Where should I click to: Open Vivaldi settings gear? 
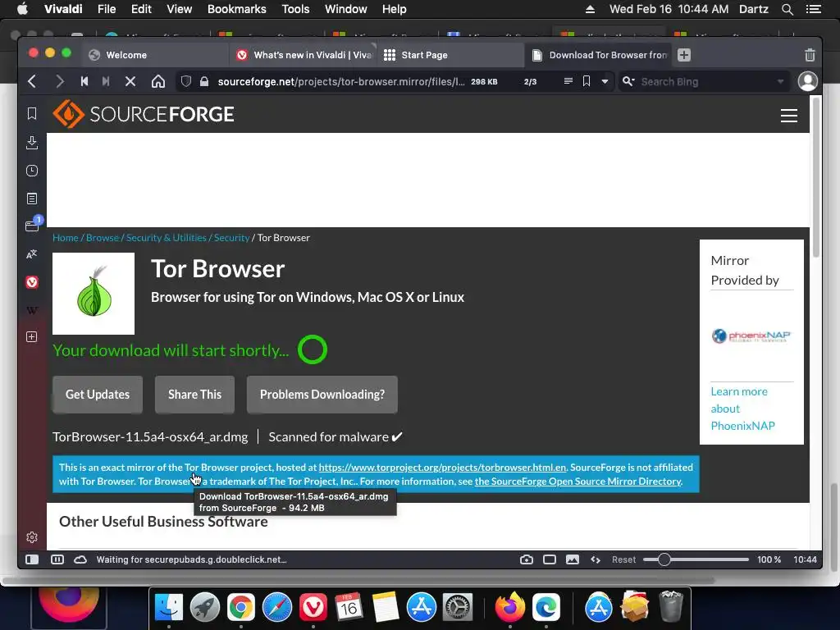[x=32, y=537]
